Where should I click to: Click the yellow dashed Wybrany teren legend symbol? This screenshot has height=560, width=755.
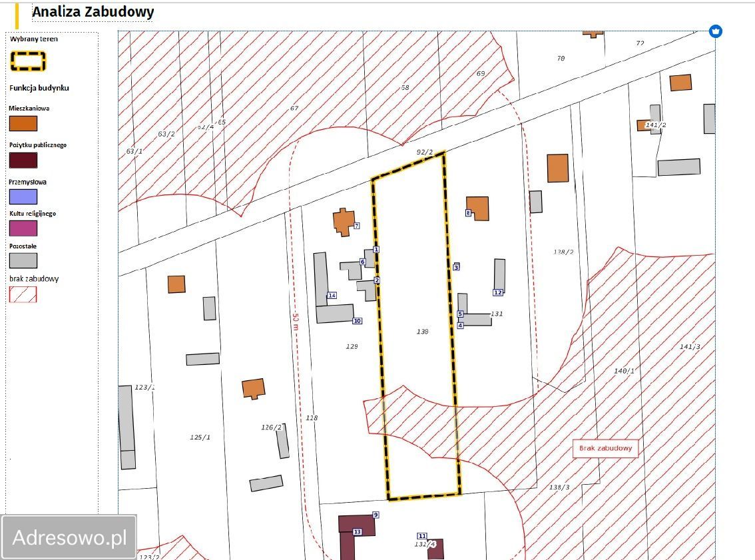click(28, 61)
